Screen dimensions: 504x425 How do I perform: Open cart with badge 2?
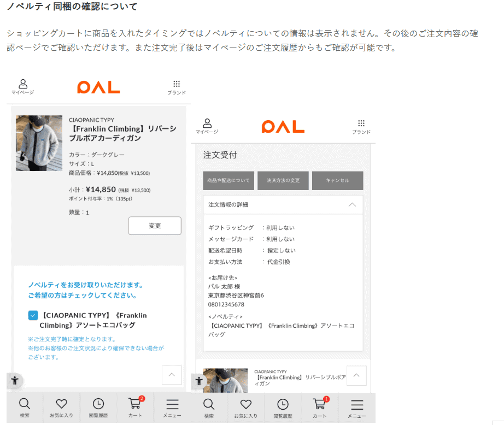136,406
